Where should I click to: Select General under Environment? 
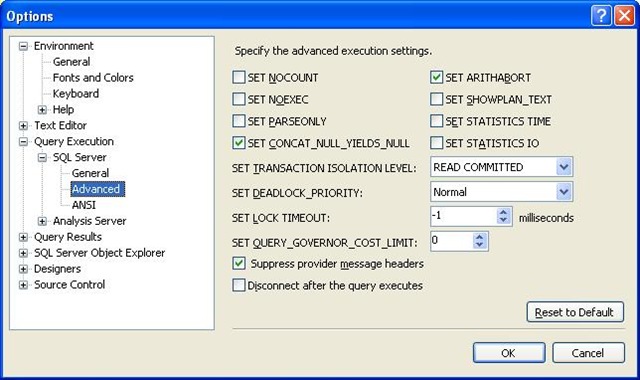[71, 62]
